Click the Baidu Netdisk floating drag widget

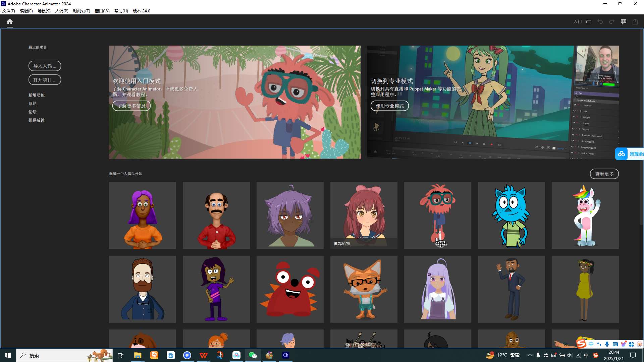[630, 154]
